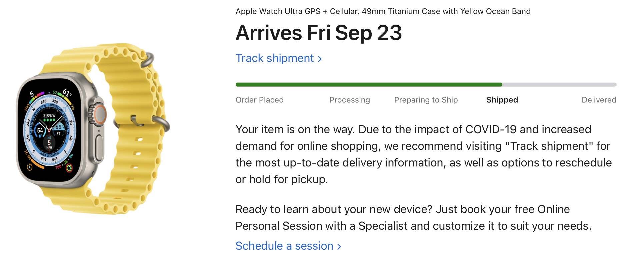
Task: Click the chevron beside Track shipment
Action: click(x=320, y=59)
